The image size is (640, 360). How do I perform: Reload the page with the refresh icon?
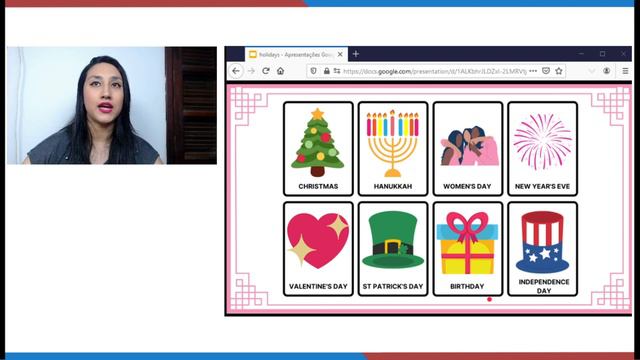click(266, 71)
